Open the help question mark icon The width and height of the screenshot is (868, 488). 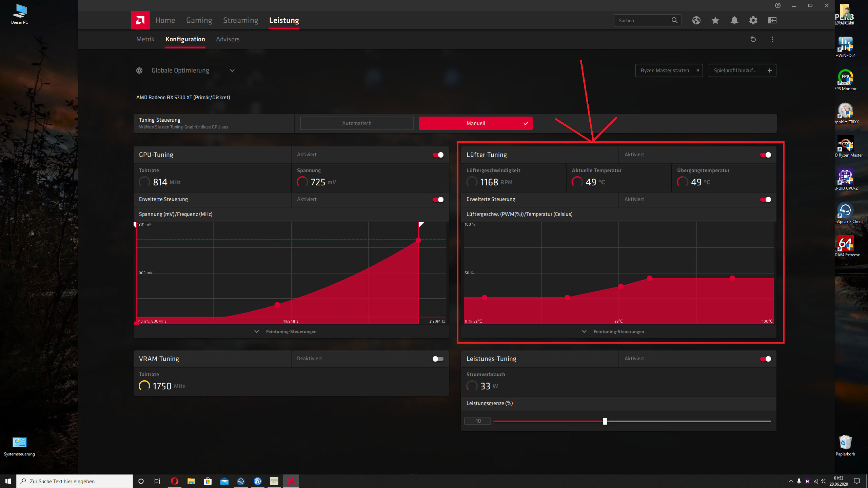pos(778,5)
